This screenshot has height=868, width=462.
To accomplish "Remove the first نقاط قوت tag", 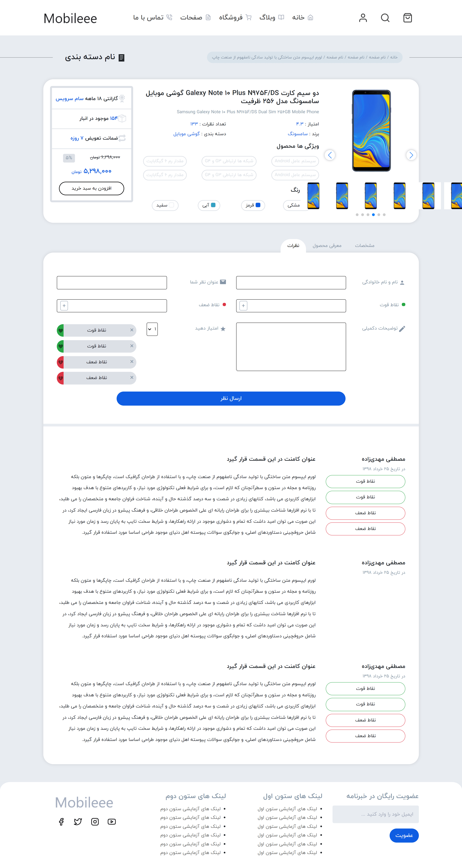I will tap(132, 330).
